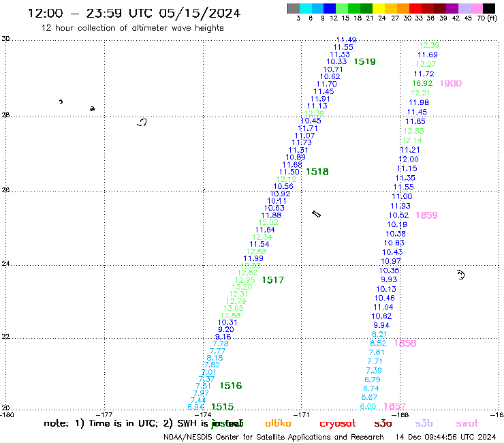The height and width of the screenshot is (443, 504).
Task: Select the bright red legend swatch
Action: 415,8
